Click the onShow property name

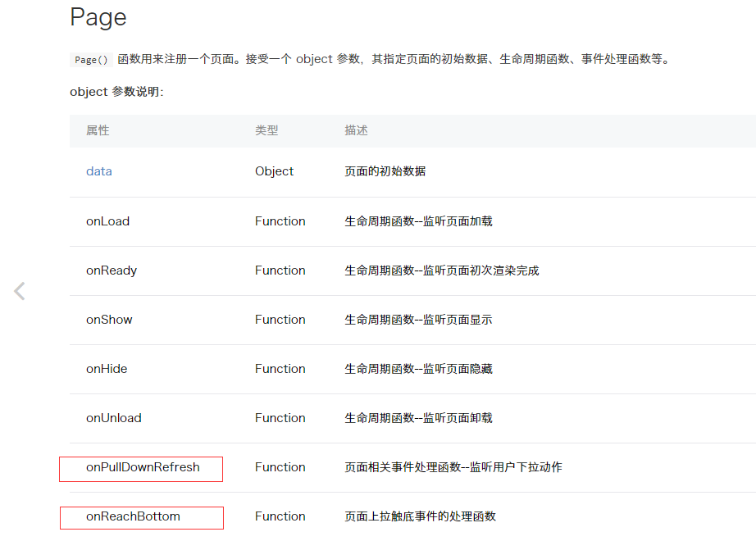click(x=109, y=320)
